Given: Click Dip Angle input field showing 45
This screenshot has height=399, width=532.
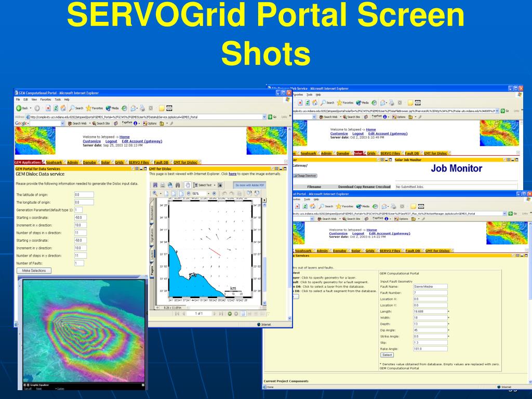Looking at the screenshot, I should [430, 330].
